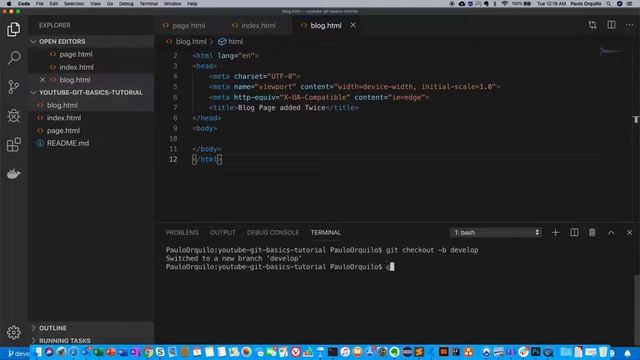640x360 pixels.
Task: Open the Explorer view in activity bar
Action: click(13, 29)
